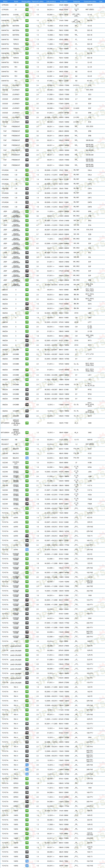The width and height of the screenshot is (105, 868).
Task: Click fuel icon for Jeep Grand Cherokee EZB
Action: [27, 234]
